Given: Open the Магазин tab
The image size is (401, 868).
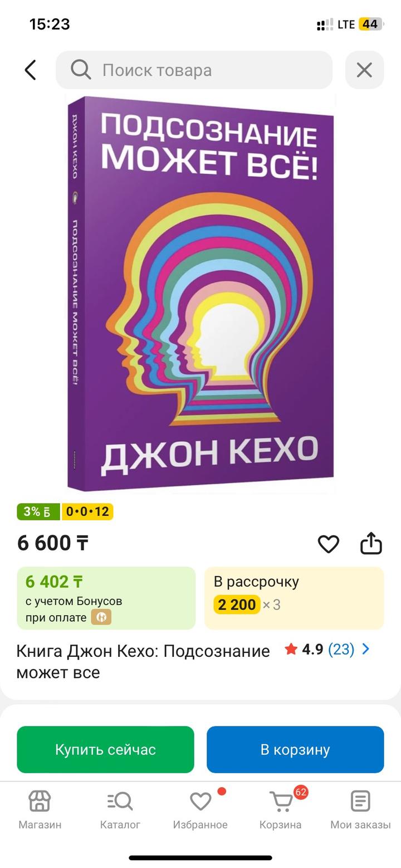Looking at the screenshot, I should [40, 810].
